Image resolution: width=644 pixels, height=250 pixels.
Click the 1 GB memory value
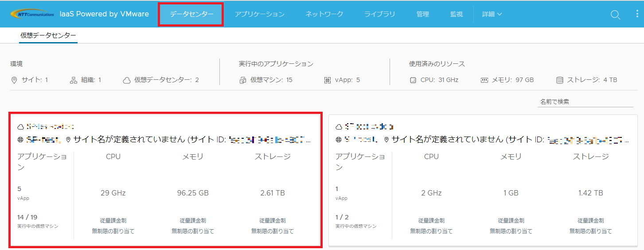click(x=511, y=193)
